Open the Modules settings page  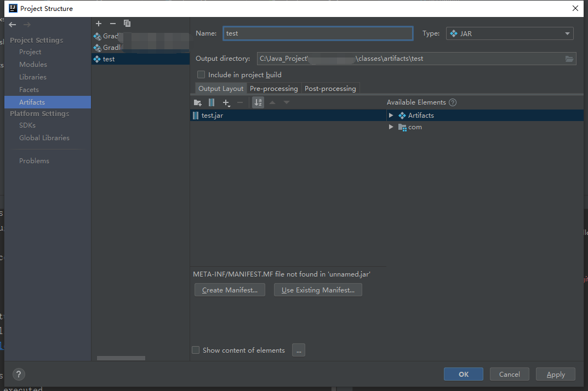point(33,65)
